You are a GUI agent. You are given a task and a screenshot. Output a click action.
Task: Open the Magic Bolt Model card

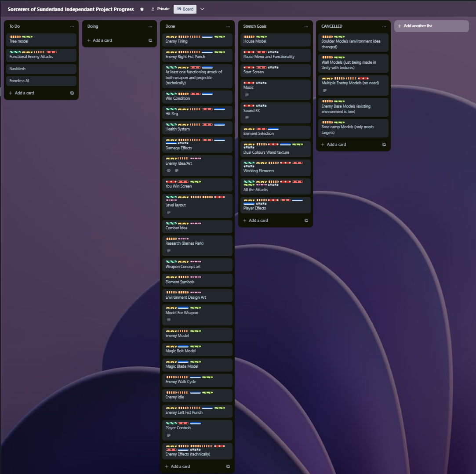[x=197, y=350]
